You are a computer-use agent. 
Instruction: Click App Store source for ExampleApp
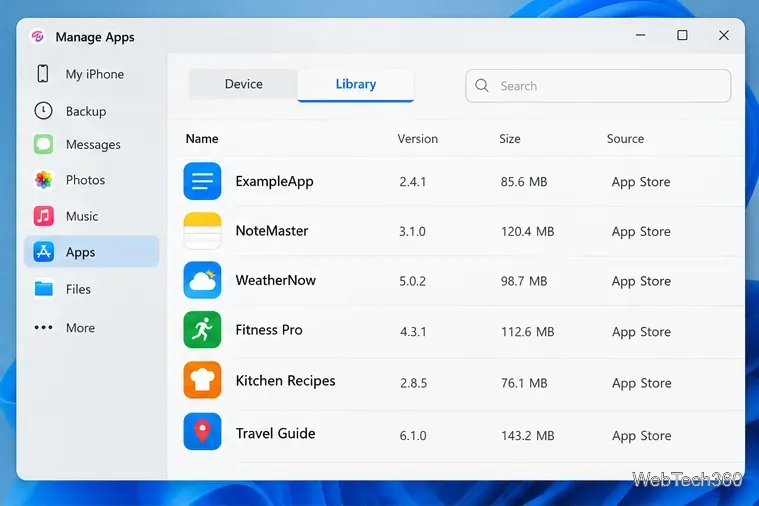pos(641,182)
